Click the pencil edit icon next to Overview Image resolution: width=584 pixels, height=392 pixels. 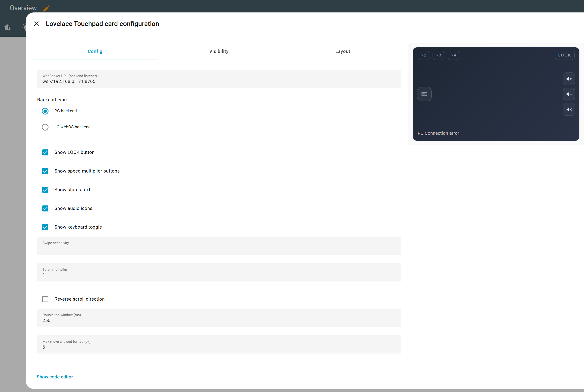point(46,8)
